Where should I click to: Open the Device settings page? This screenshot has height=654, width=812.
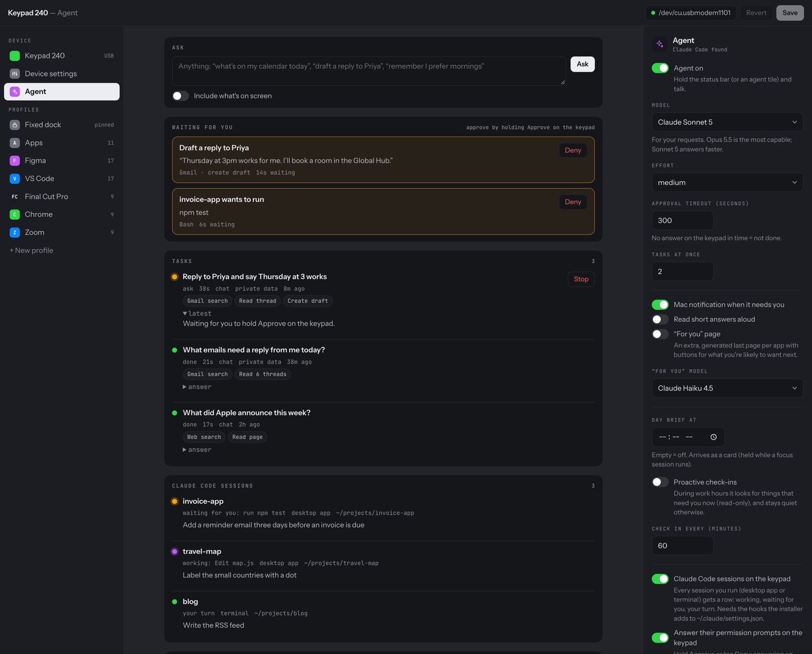pyautogui.click(x=62, y=74)
